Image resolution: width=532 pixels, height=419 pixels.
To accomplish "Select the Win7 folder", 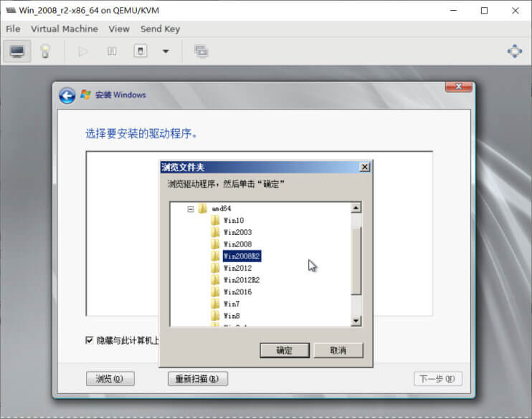I will [232, 304].
